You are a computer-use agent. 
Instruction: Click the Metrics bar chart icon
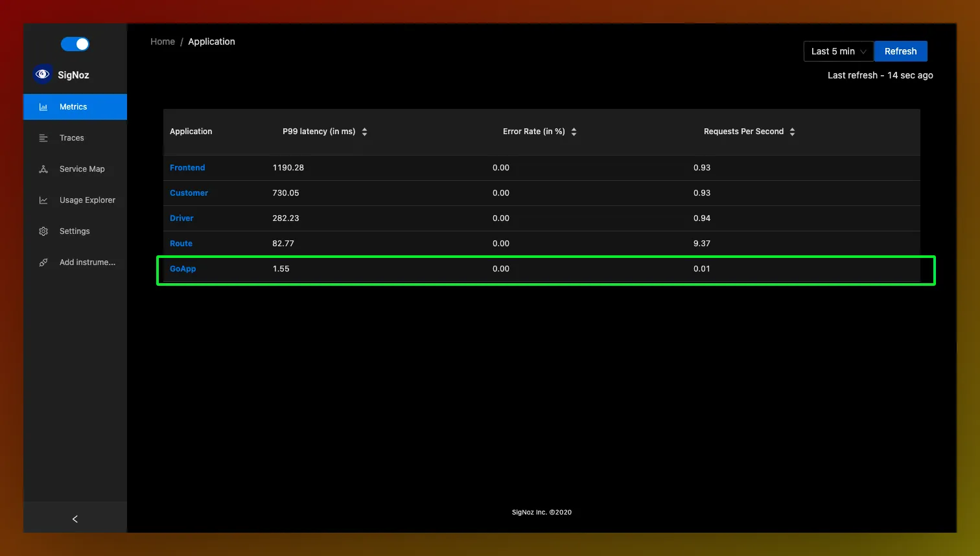coord(43,107)
